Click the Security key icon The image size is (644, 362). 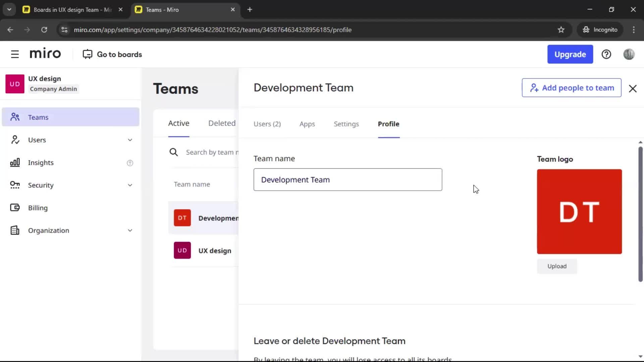(15, 185)
